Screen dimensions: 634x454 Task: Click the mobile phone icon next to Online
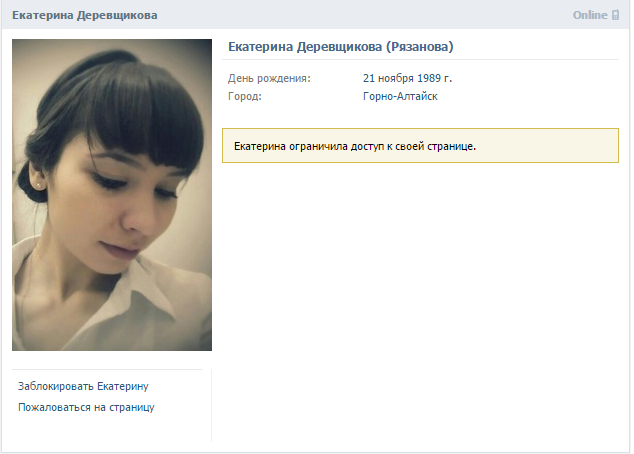pos(615,15)
